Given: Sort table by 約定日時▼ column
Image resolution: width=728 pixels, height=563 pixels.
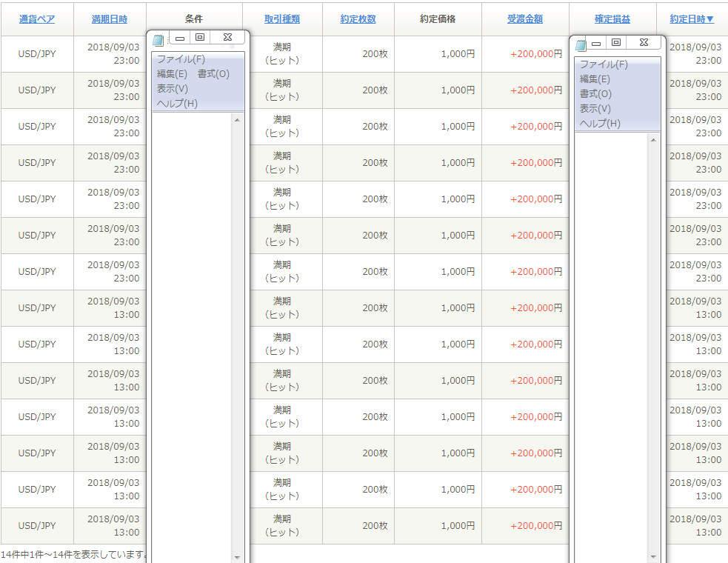Looking at the screenshot, I should point(692,19).
